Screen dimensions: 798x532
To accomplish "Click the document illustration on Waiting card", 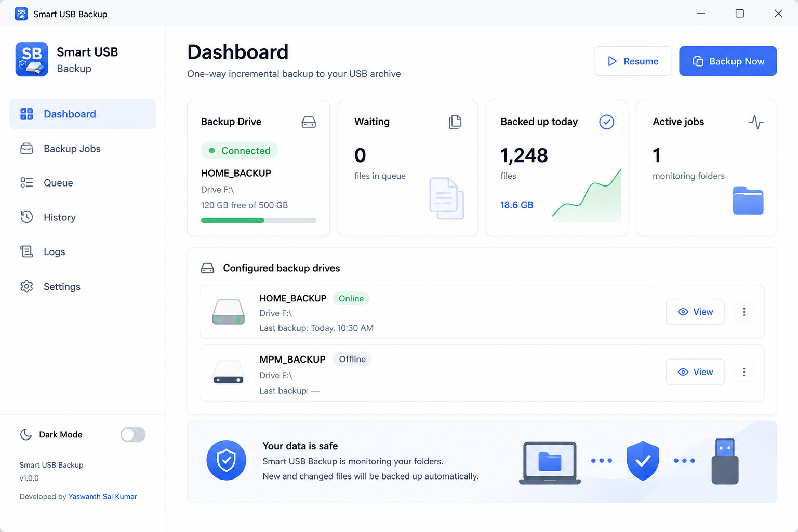I will [x=446, y=198].
